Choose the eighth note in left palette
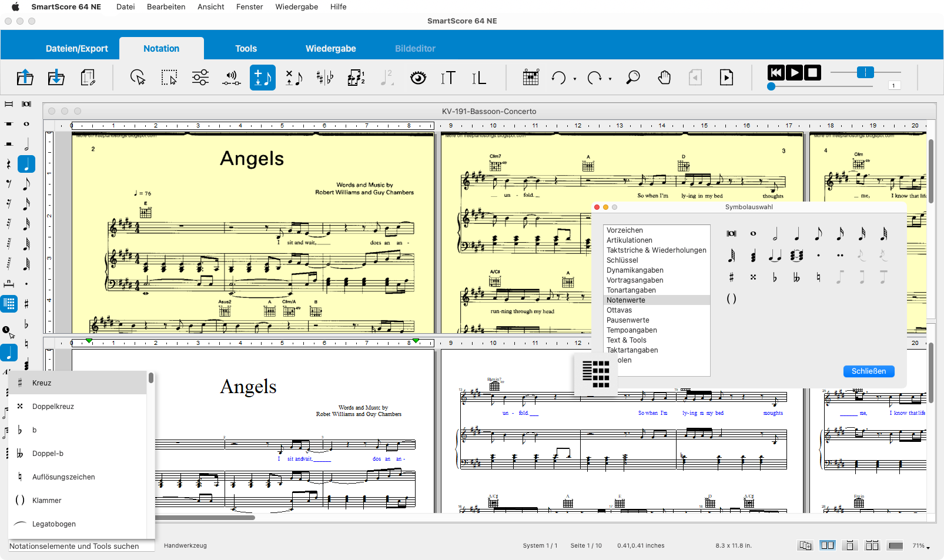The height and width of the screenshot is (560, 944). click(x=26, y=184)
